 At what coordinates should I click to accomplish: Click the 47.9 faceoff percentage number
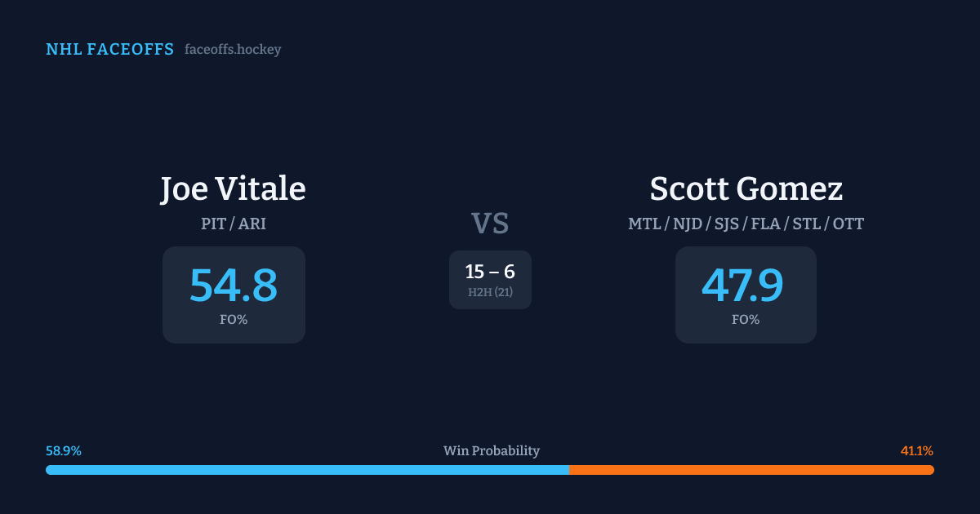tap(742, 286)
